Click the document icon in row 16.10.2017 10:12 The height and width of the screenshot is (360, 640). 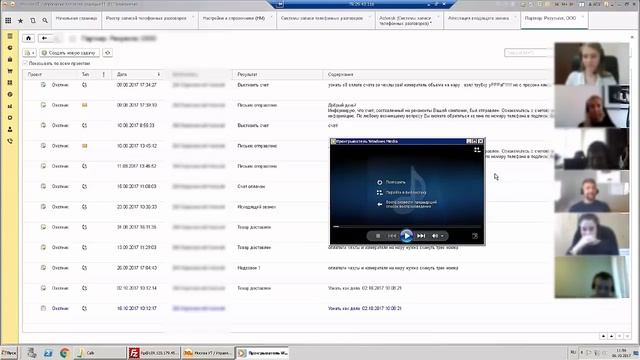(43, 309)
